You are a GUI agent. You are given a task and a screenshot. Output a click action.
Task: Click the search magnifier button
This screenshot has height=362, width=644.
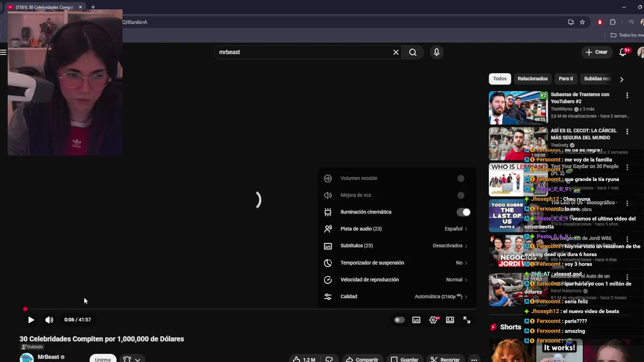click(413, 52)
